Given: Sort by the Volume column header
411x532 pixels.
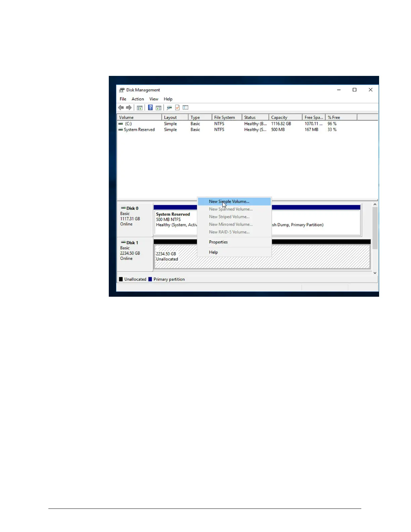Looking at the screenshot, I should 139,117.
